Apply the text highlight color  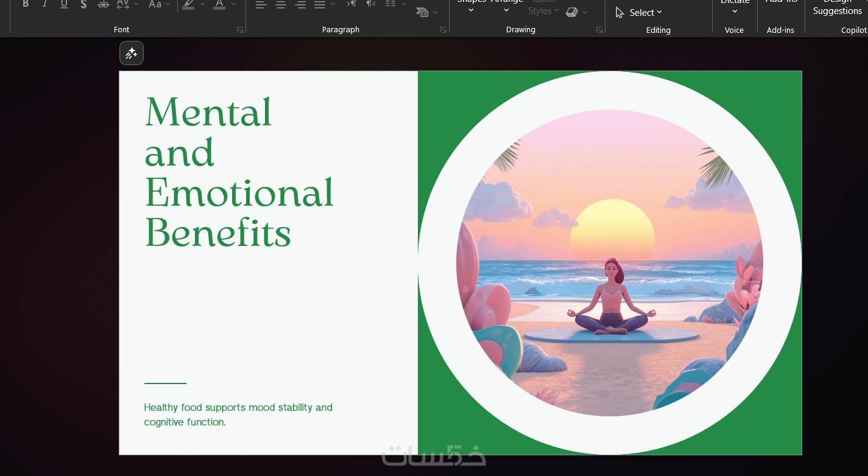pos(188,4)
